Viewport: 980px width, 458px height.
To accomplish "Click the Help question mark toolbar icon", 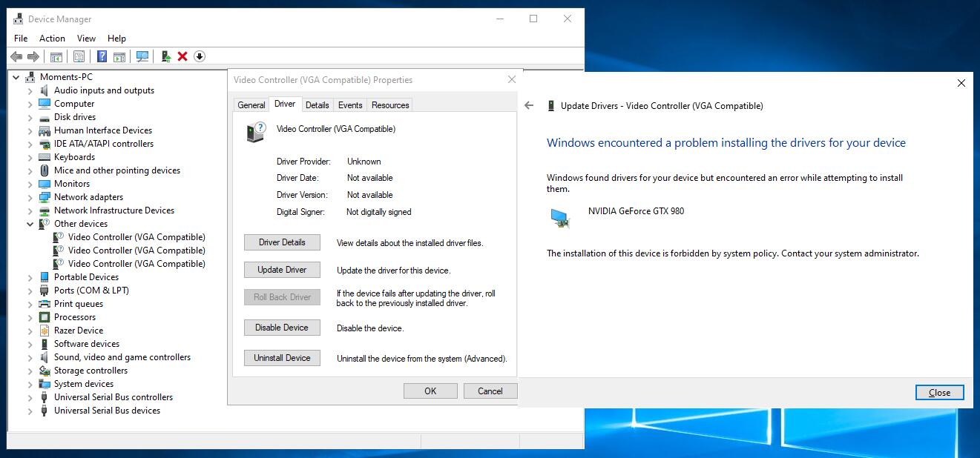I will click(x=102, y=56).
